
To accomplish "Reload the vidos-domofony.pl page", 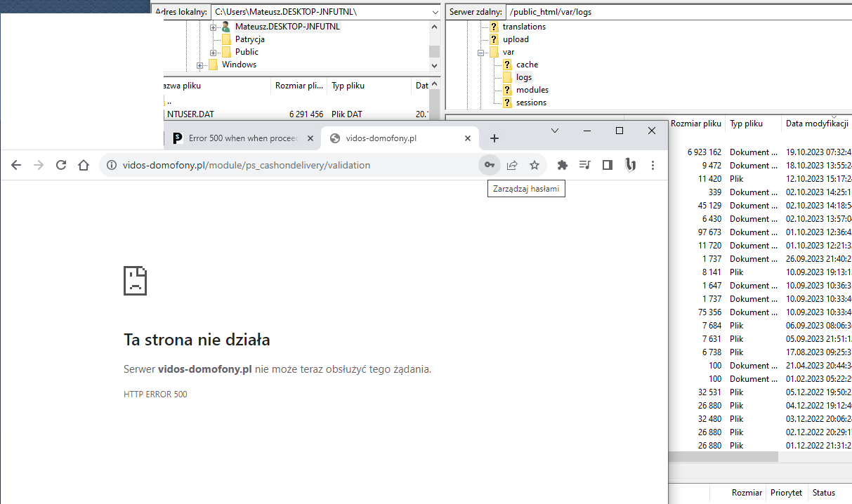I will (61, 165).
